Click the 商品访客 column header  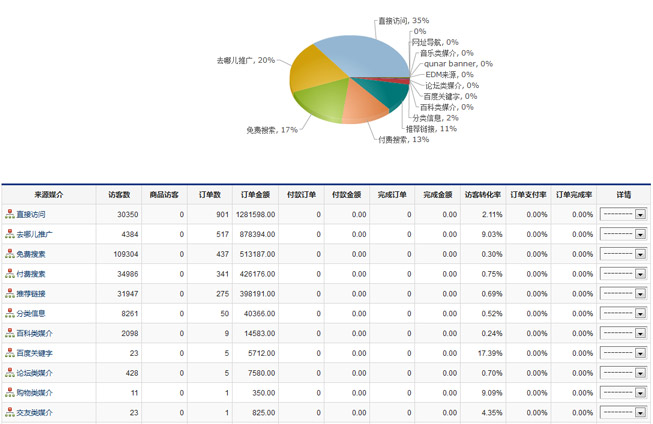pyautogui.click(x=164, y=195)
